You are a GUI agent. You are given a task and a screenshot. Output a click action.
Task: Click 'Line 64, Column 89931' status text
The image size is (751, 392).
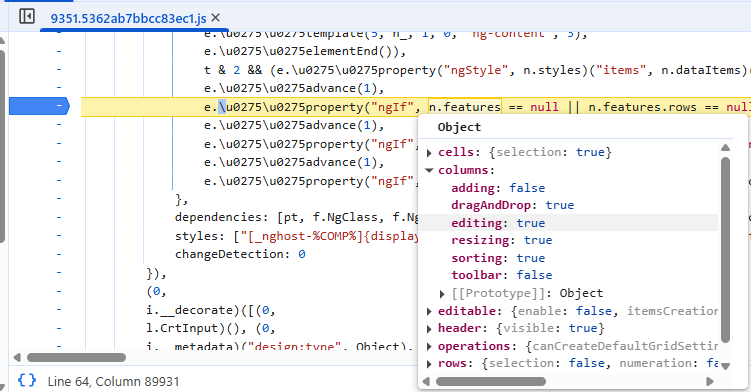(x=113, y=381)
